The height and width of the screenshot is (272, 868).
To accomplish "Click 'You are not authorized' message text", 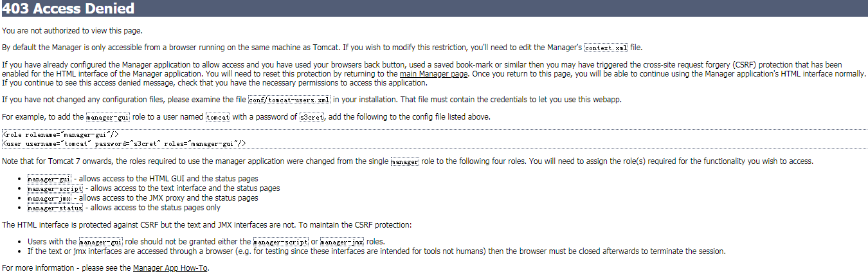I will (x=72, y=30).
